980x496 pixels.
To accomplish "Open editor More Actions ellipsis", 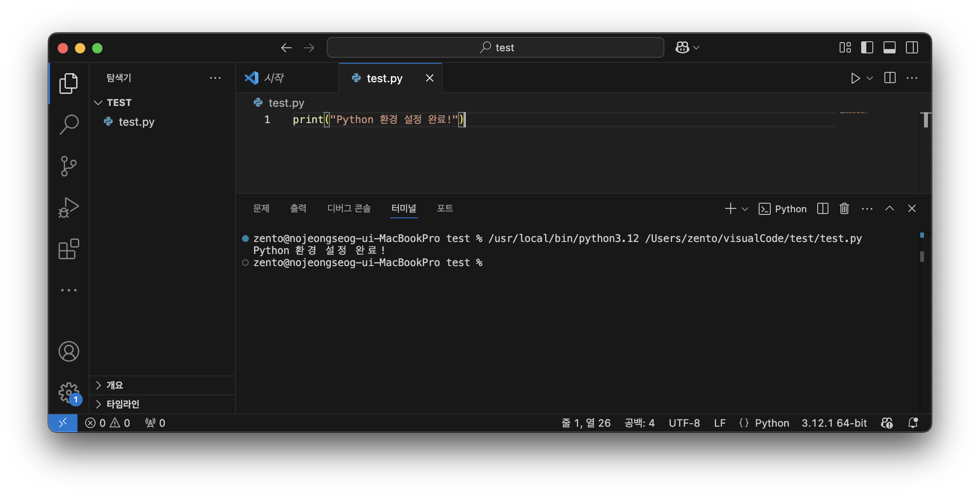I will pos(912,78).
